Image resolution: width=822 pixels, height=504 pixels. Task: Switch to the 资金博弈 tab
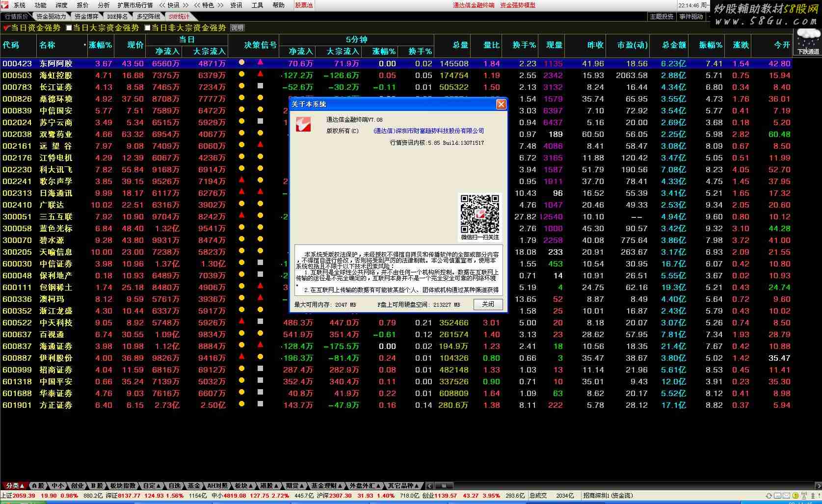pos(86,17)
